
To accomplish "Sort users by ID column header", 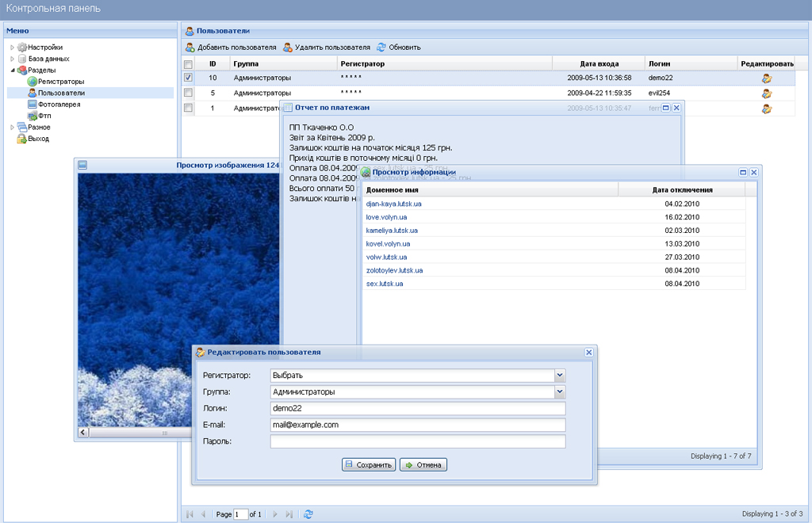I will [x=213, y=63].
